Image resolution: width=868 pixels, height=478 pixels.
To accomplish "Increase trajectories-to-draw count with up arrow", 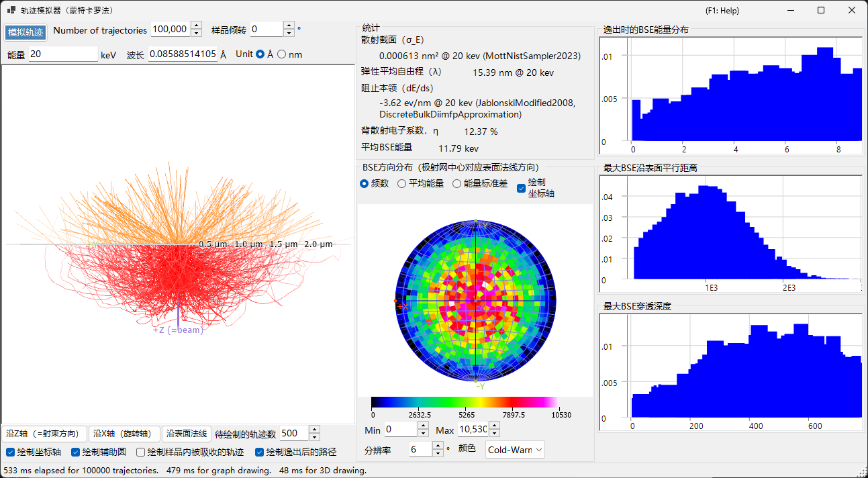I will point(314,430).
